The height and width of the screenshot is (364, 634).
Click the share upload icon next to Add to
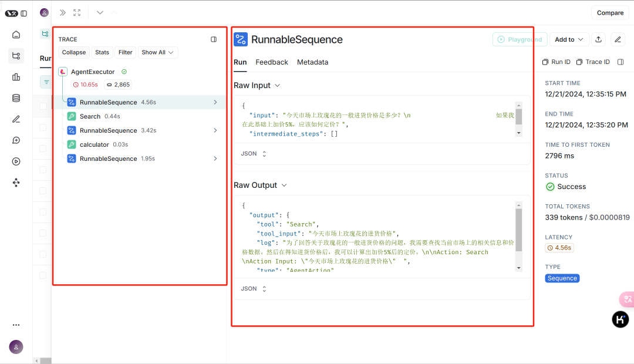point(597,38)
